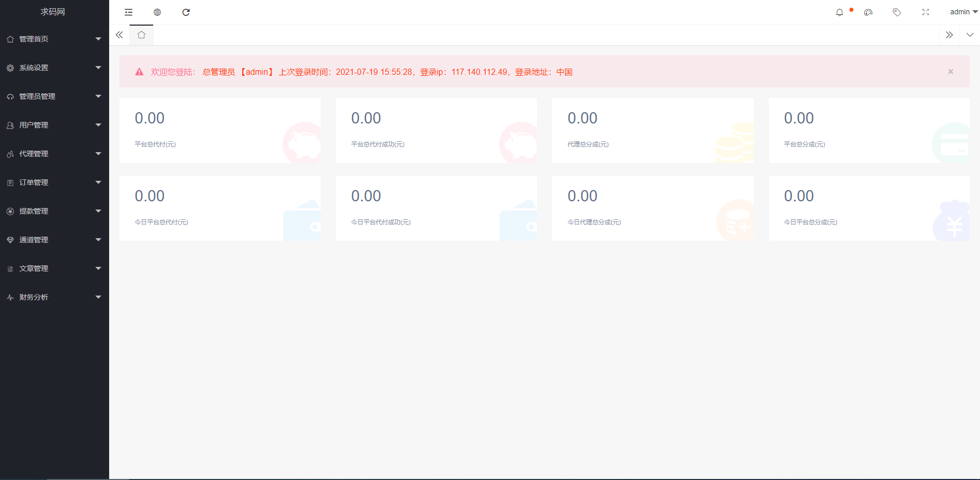This screenshot has height=480, width=980.
Task: Expand the 订单管理 sidebar menu
Action: 54,182
